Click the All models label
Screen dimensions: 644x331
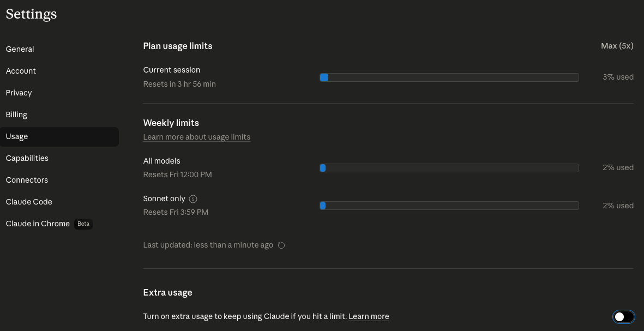(x=162, y=161)
